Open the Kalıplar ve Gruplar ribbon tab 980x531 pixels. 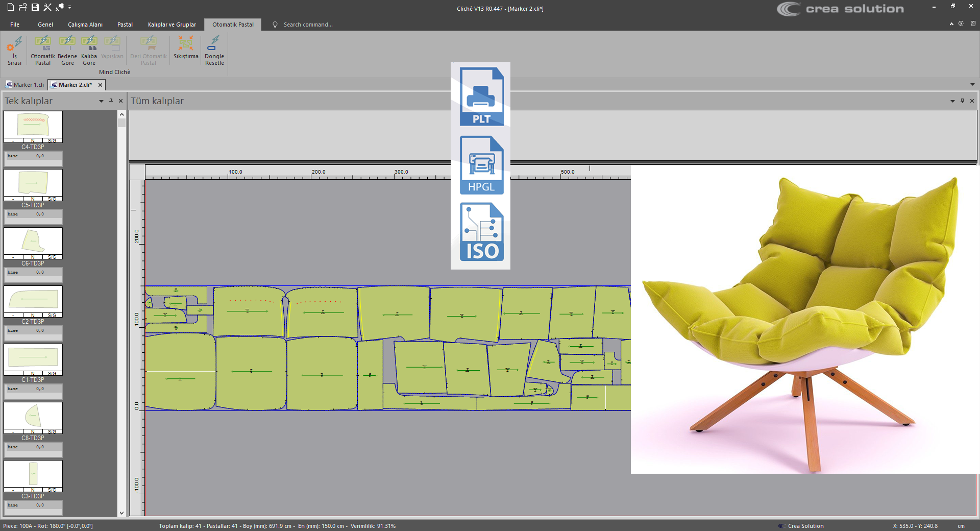tap(171, 25)
